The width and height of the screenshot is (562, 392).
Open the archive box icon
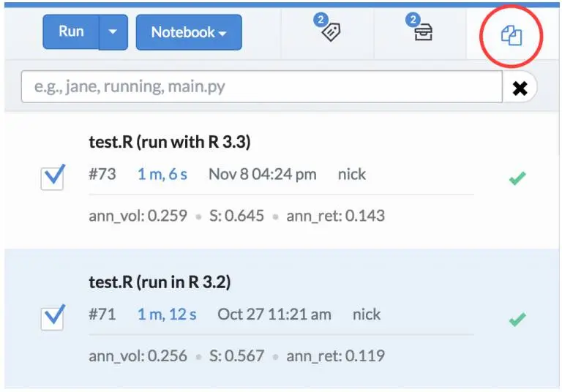422,31
